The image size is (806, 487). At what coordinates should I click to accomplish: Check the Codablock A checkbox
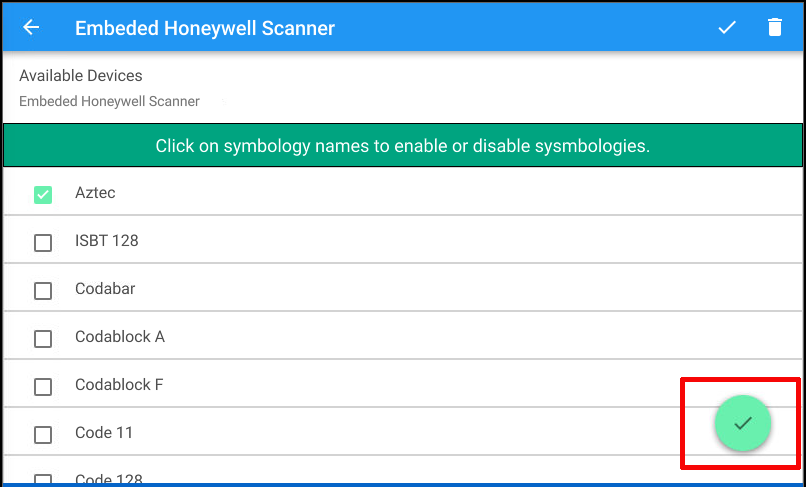[43, 339]
